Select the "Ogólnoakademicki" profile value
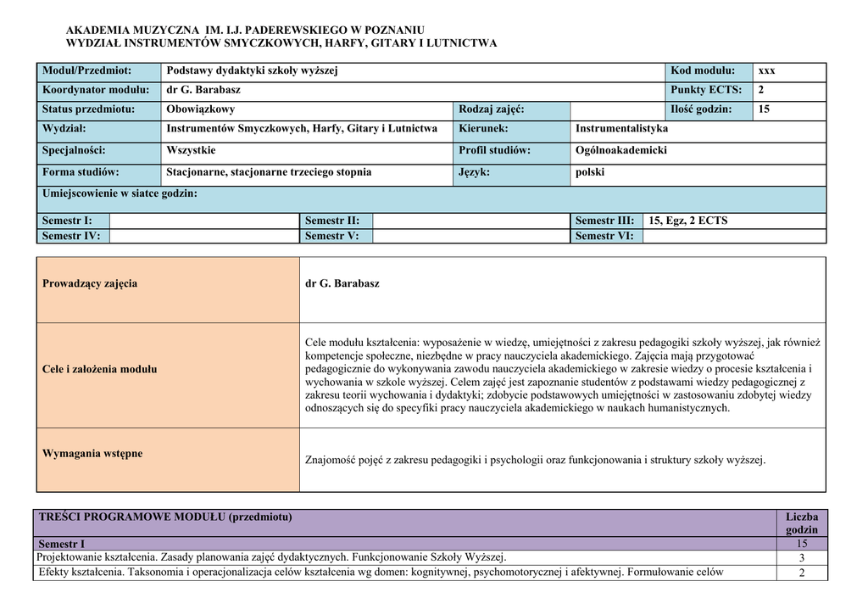The width and height of the screenshot is (868, 615). 621,150
